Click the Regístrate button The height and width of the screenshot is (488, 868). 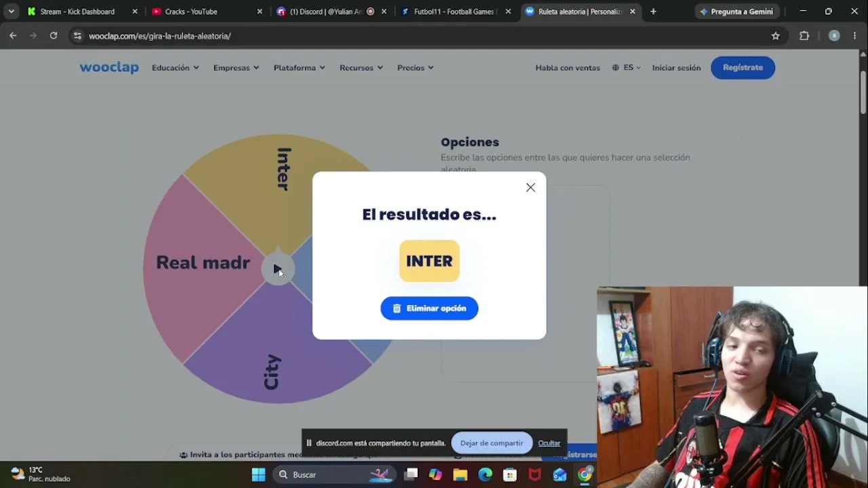pyautogui.click(x=743, y=68)
